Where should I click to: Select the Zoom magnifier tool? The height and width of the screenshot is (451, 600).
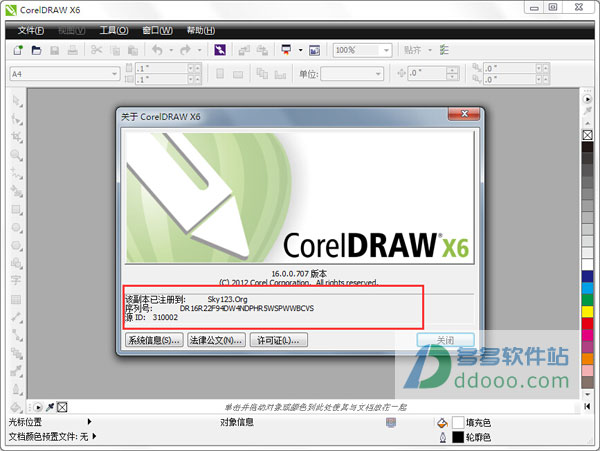pyautogui.click(x=16, y=155)
